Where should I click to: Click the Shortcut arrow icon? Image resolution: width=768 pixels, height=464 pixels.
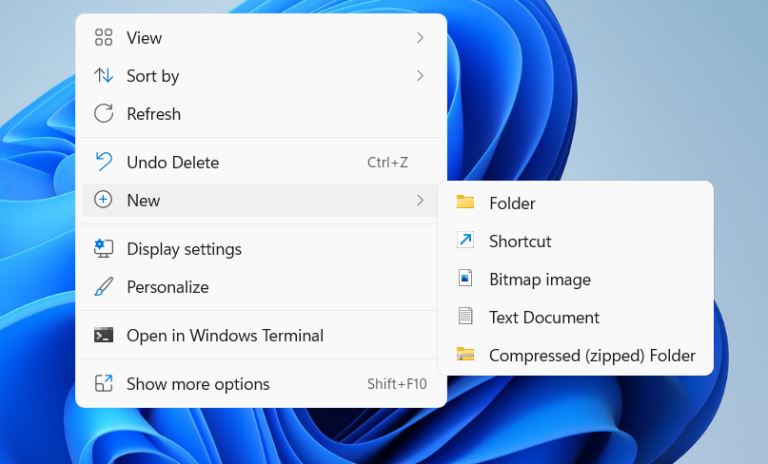465,240
